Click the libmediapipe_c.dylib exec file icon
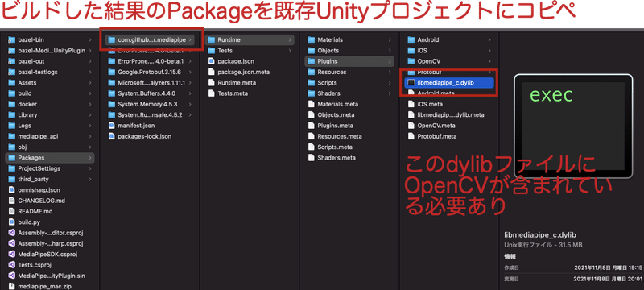The image size is (644, 290). (x=411, y=82)
